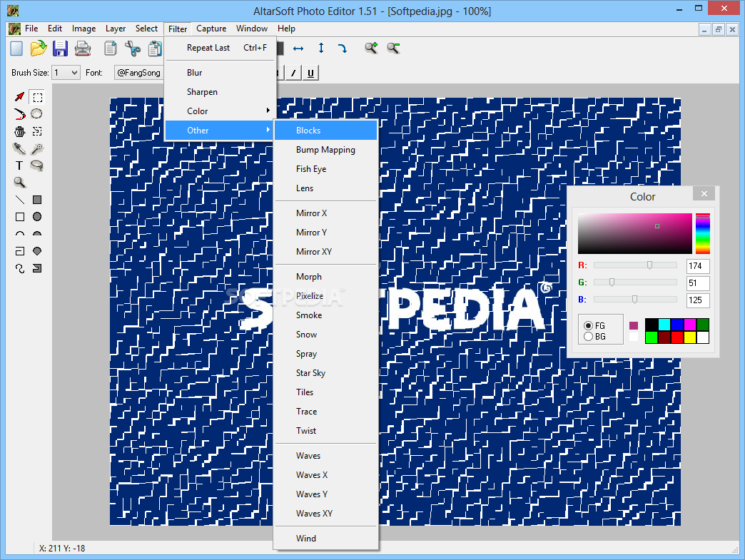Apply the Sharpen filter

[x=221, y=92]
